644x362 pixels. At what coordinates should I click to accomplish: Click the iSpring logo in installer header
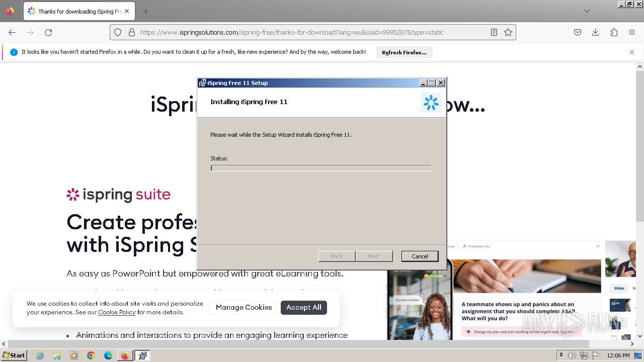point(431,103)
